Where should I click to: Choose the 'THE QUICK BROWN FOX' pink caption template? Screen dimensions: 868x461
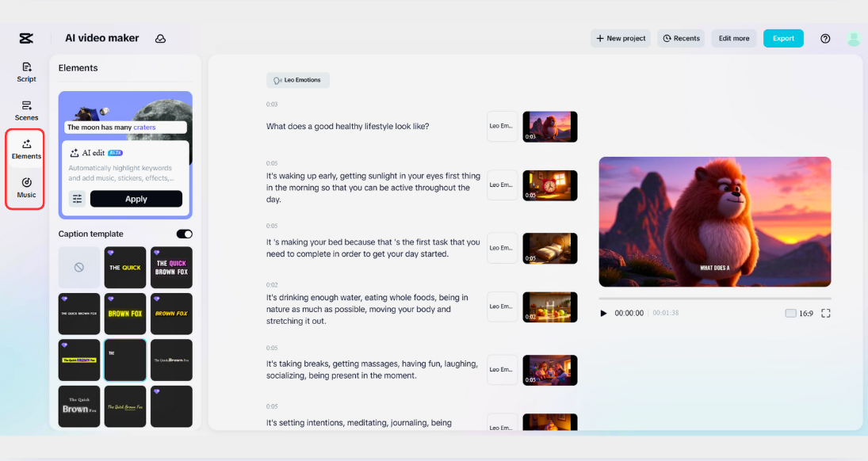click(x=171, y=267)
